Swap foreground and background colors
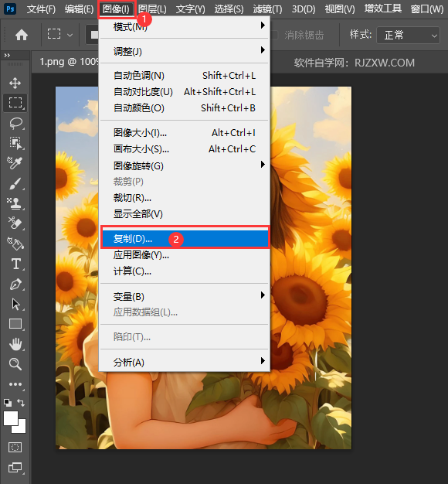 (21, 402)
